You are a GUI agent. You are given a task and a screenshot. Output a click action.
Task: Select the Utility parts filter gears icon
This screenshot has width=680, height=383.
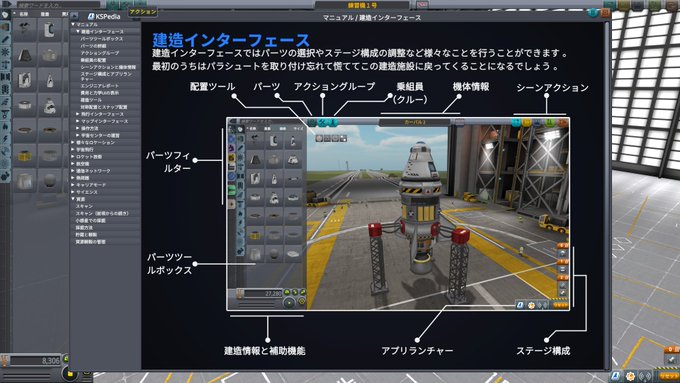click(x=5, y=177)
